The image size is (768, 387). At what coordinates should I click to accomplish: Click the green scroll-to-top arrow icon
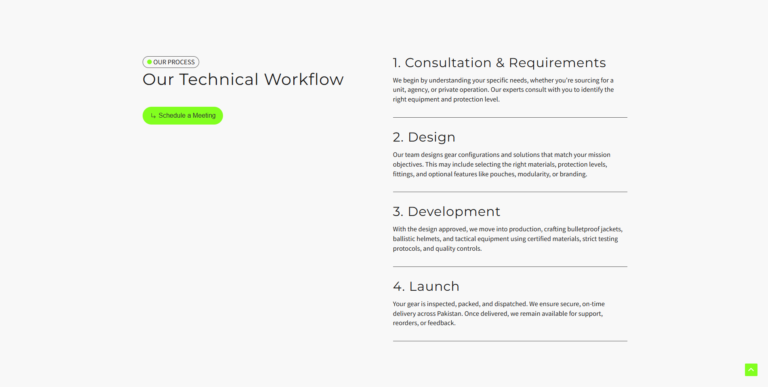point(751,370)
